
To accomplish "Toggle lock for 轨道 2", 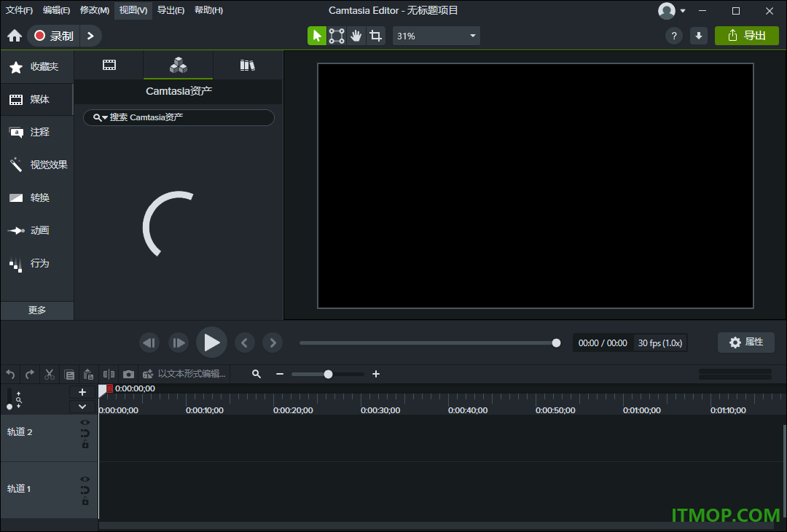I will 85,445.
